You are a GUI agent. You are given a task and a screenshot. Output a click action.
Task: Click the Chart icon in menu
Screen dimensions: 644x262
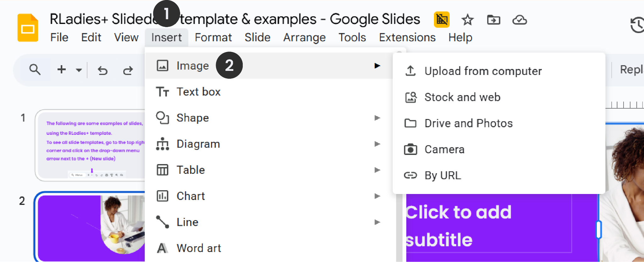point(163,196)
